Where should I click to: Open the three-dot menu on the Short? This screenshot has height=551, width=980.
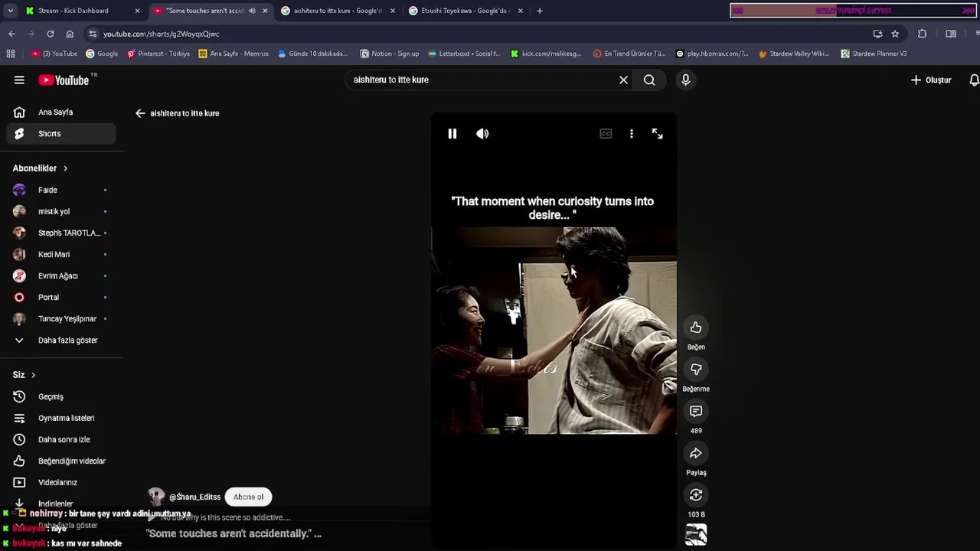632,134
